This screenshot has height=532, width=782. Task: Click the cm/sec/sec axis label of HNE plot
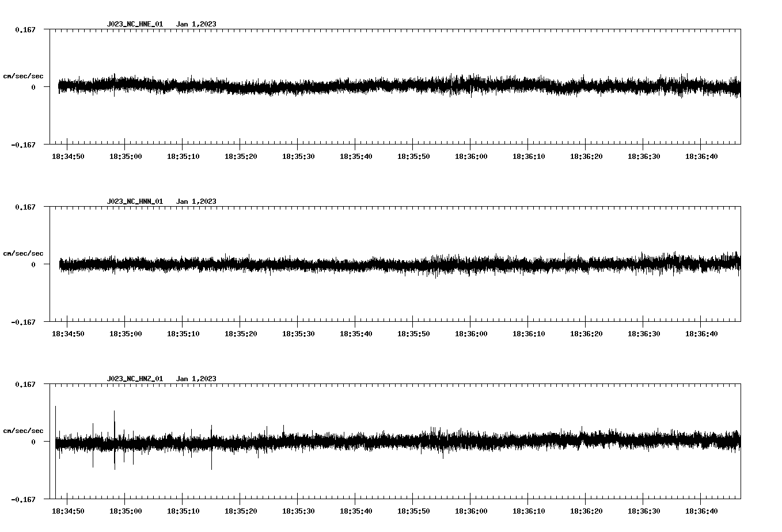pyautogui.click(x=23, y=75)
